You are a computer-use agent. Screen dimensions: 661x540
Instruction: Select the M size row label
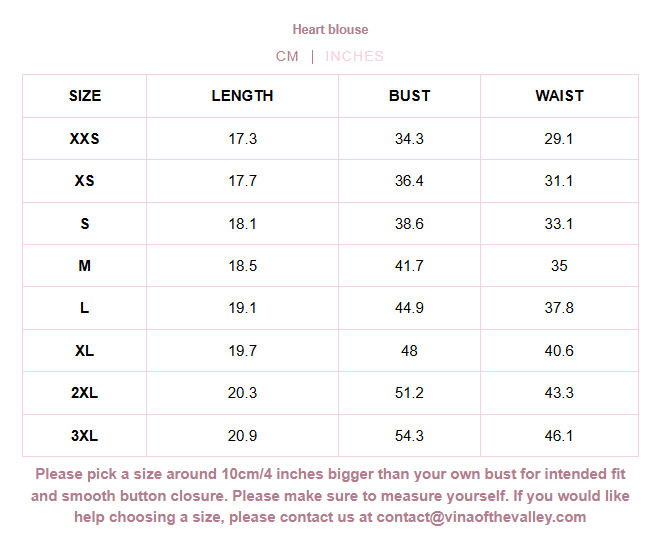coord(85,266)
